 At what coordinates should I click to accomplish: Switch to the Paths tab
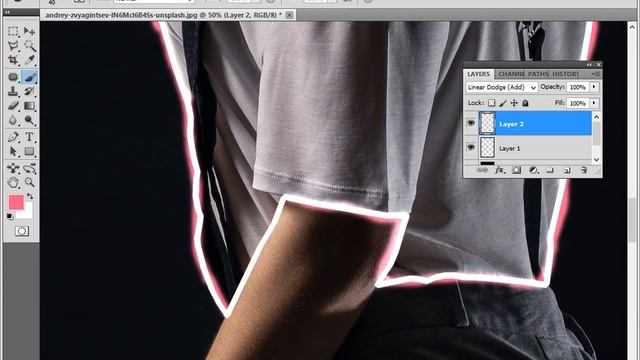point(538,74)
